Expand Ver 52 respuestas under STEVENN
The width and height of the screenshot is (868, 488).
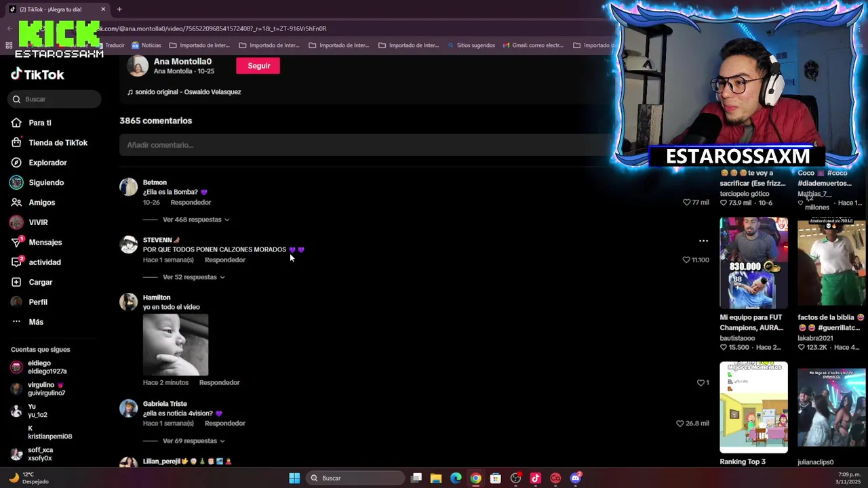coord(194,277)
